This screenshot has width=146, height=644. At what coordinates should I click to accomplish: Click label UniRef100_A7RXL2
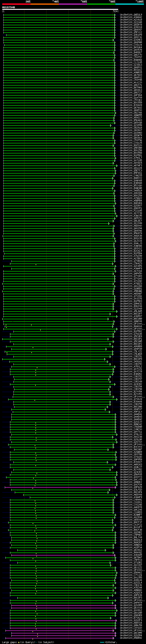(x=131, y=366)
